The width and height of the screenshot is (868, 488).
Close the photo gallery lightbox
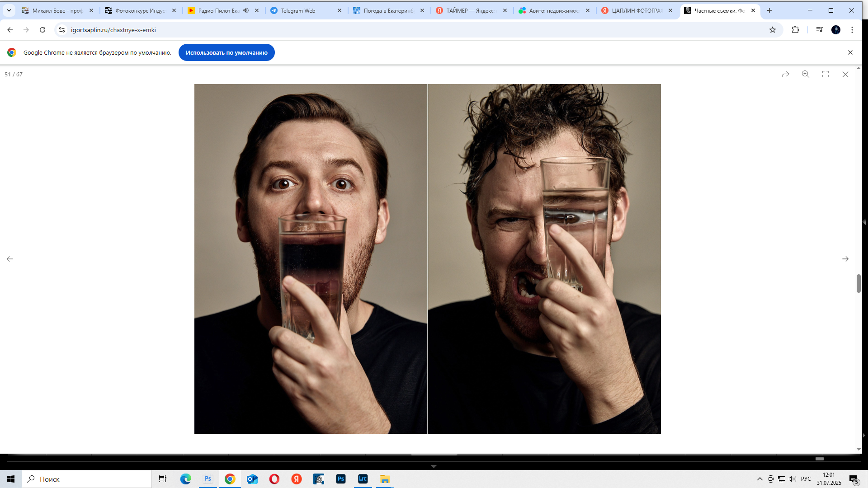(x=845, y=74)
